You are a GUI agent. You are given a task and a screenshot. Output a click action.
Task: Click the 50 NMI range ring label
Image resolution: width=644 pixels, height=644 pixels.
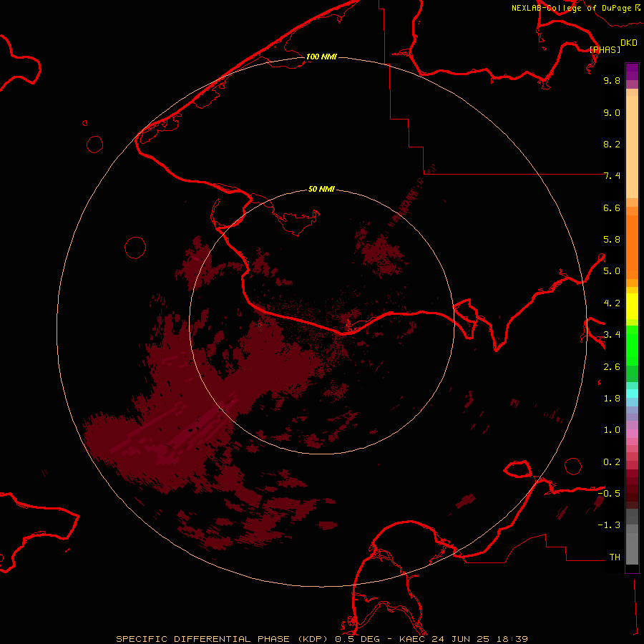click(321, 189)
